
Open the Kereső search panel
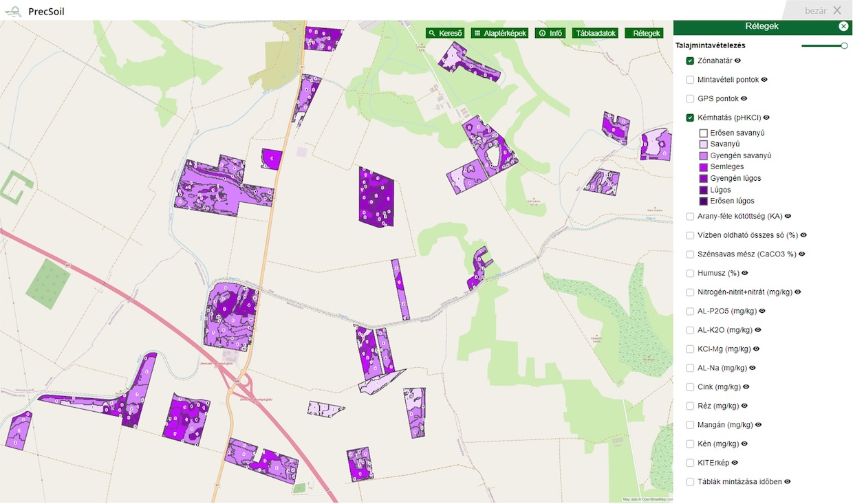click(x=445, y=33)
